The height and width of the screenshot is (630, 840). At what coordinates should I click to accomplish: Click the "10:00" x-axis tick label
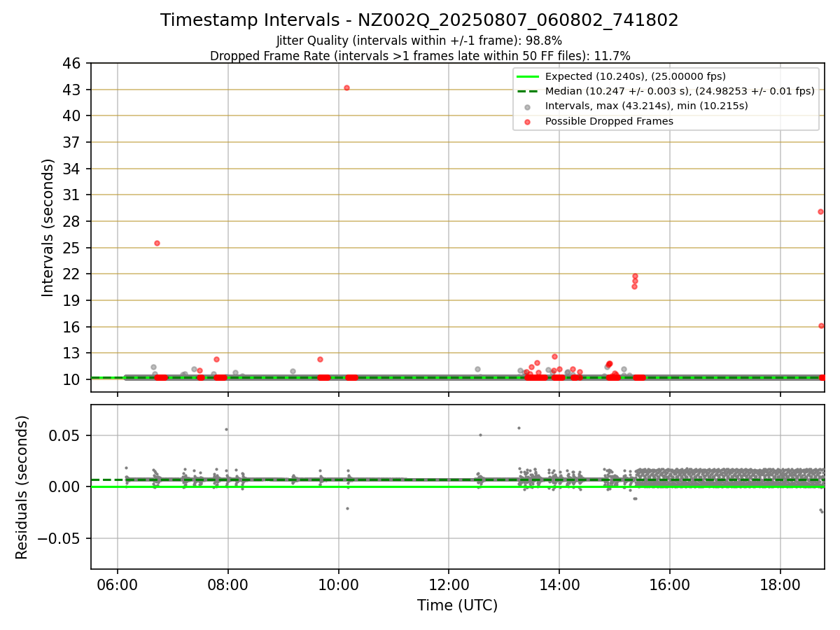[x=339, y=585]
